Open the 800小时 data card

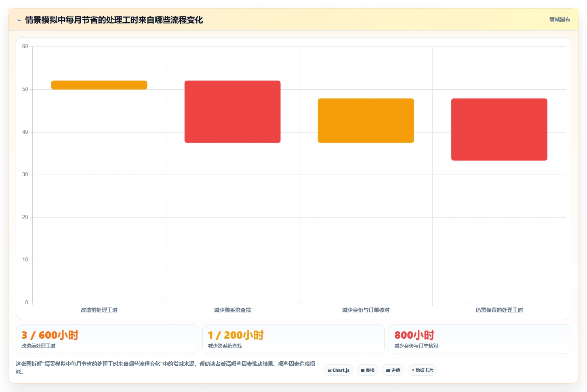(480, 339)
